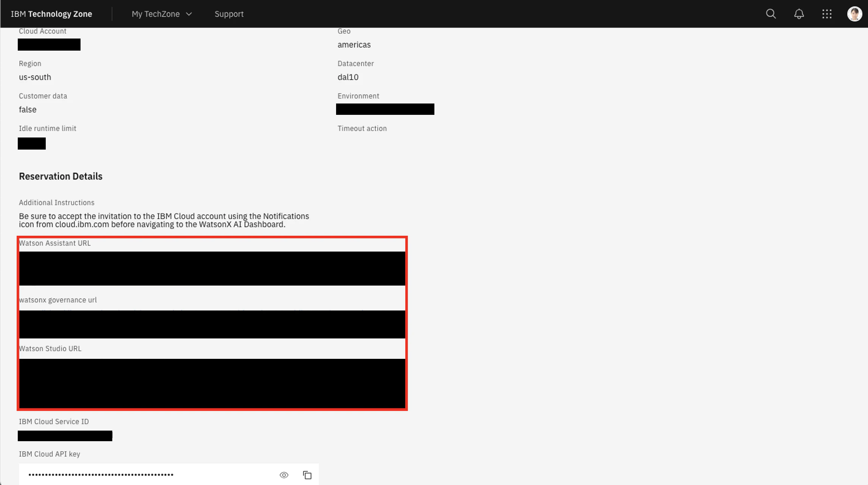The width and height of the screenshot is (868, 485).
Task: Expand the My TechZone dropdown
Action: tap(162, 14)
